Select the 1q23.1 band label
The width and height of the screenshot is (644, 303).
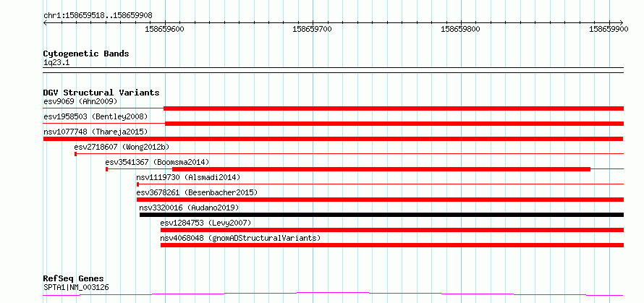56,63
